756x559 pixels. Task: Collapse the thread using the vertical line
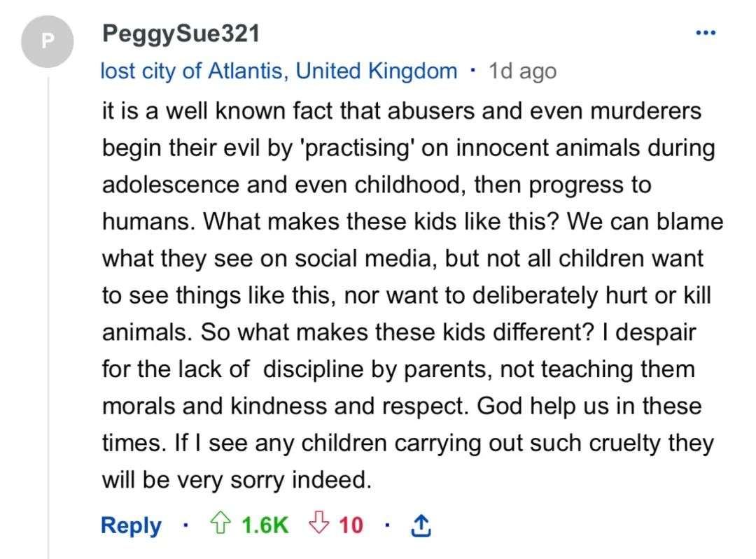click(x=48, y=315)
